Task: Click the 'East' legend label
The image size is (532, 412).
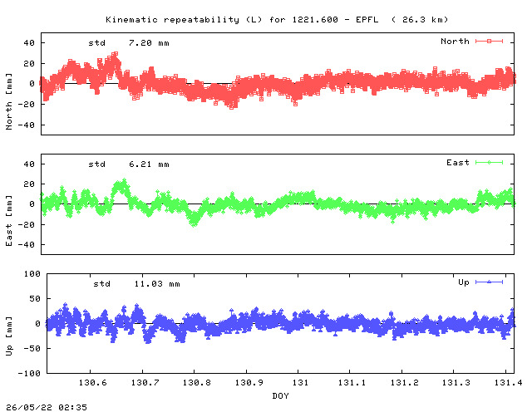Action: (x=458, y=163)
